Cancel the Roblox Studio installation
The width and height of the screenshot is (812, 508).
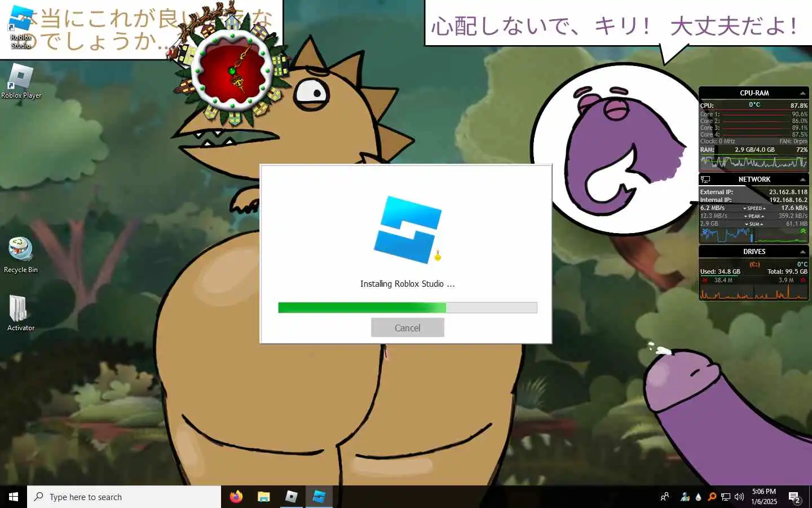point(407,327)
